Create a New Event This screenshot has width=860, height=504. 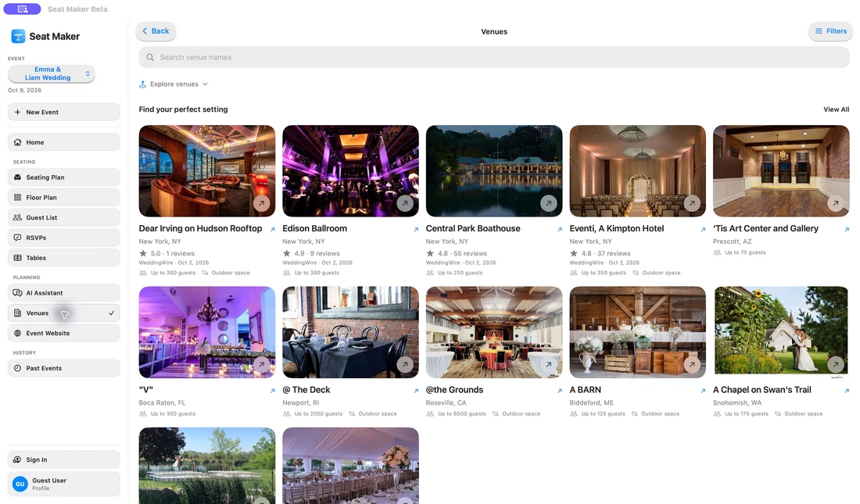click(63, 112)
